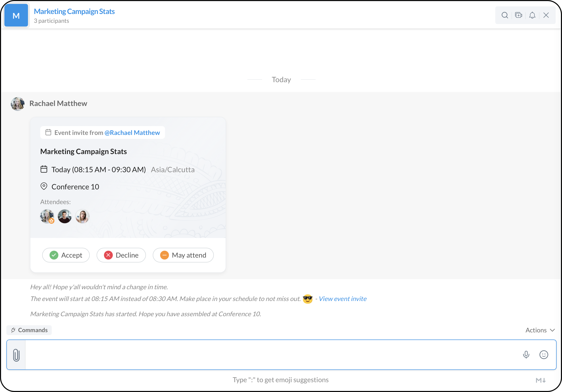The width and height of the screenshot is (562, 392).
Task: Start a video meeting from the header
Action: pyautogui.click(x=518, y=15)
